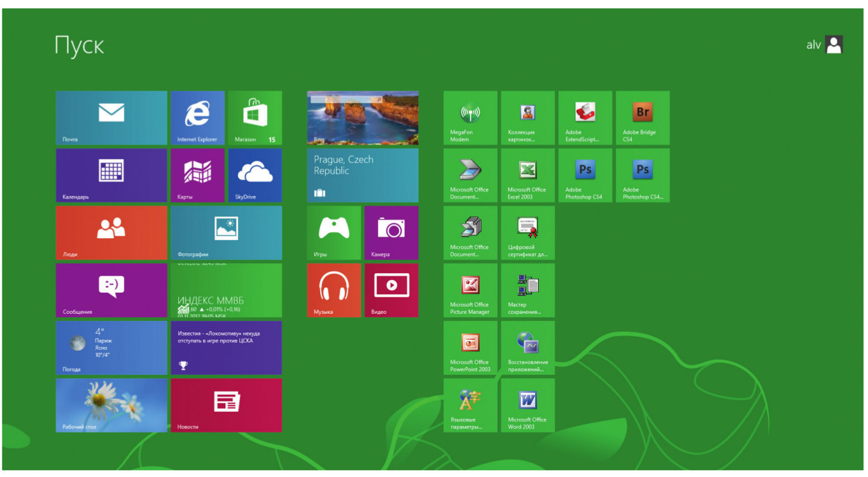Open the Рабочий стол desktop tile
The height and width of the screenshot is (477, 868).
[111, 405]
